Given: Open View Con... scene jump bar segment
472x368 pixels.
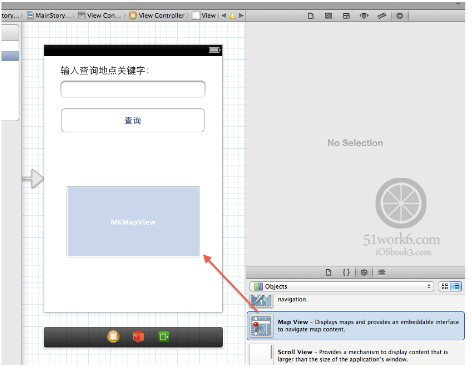Looking at the screenshot, I should tap(100, 16).
